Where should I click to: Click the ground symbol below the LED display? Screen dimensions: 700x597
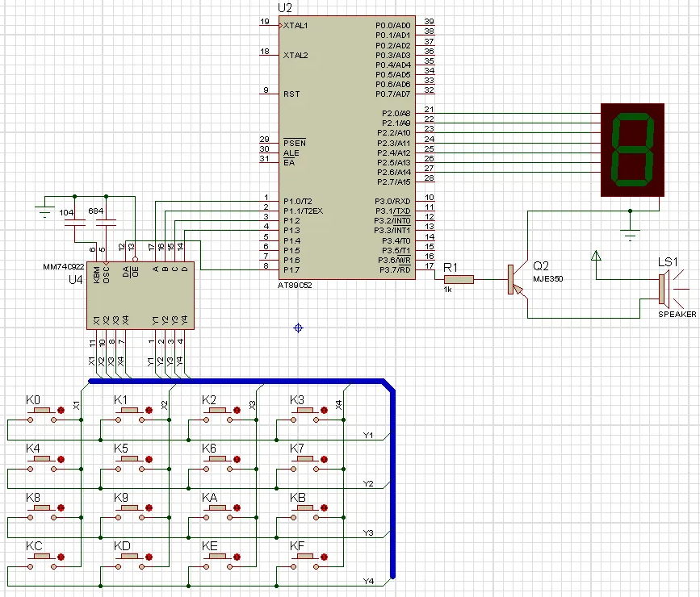[630, 235]
